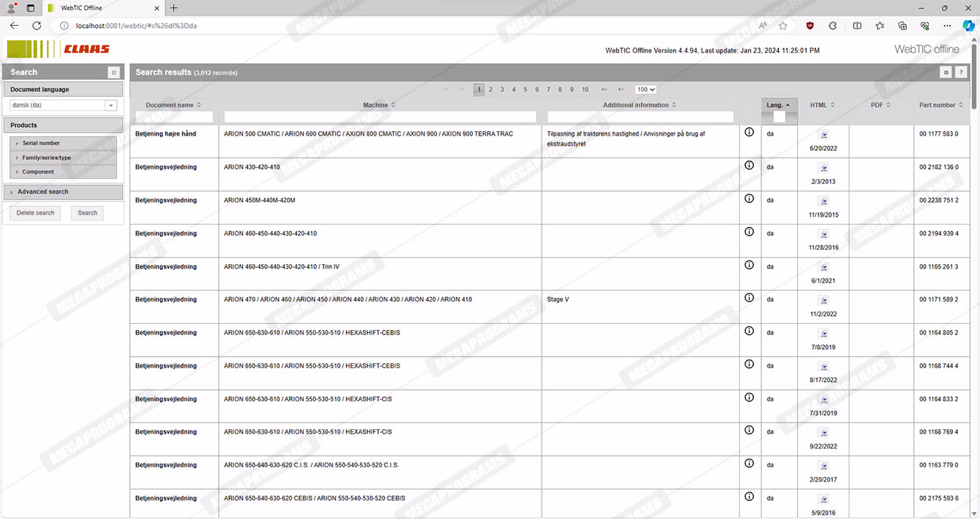Go to page 2 of results
Image resolution: width=980 pixels, height=519 pixels.
tap(491, 90)
